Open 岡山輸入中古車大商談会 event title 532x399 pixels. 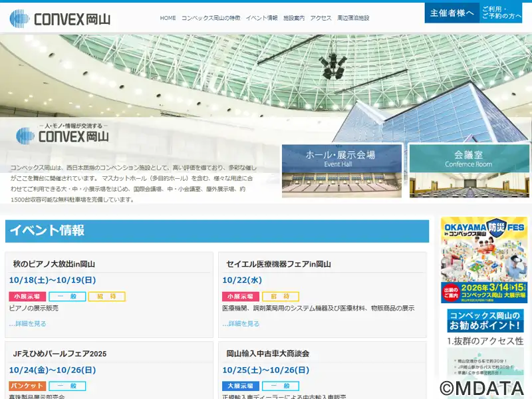(x=268, y=354)
